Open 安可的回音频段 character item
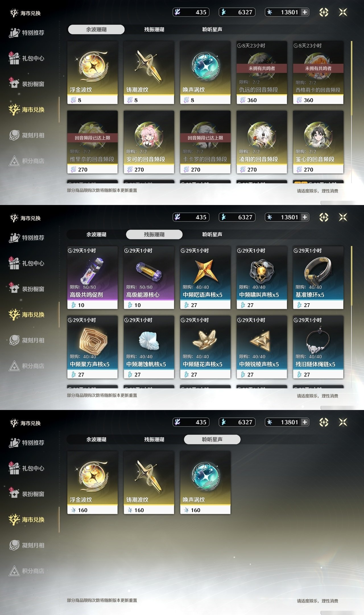 coord(149,142)
